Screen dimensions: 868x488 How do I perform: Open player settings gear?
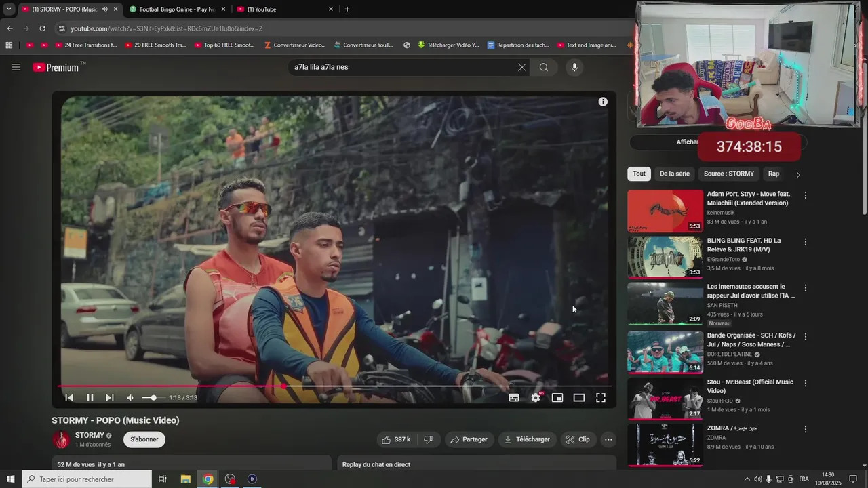(536, 398)
